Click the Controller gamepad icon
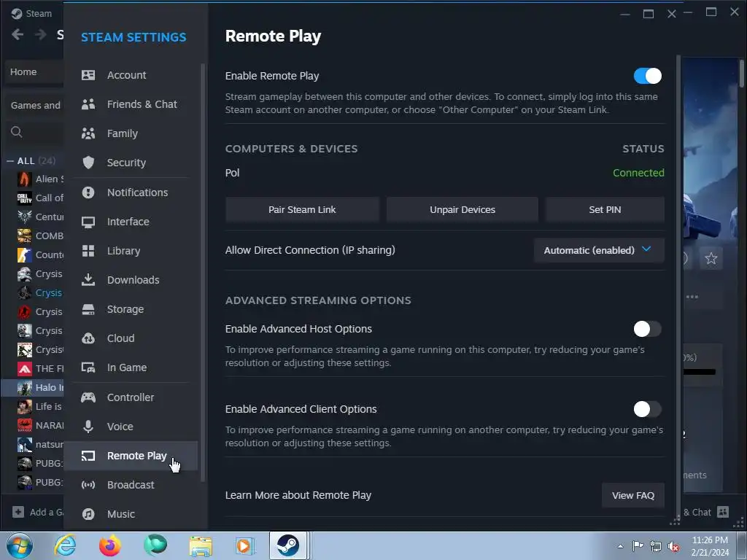This screenshot has height=560, width=747. click(88, 397)
